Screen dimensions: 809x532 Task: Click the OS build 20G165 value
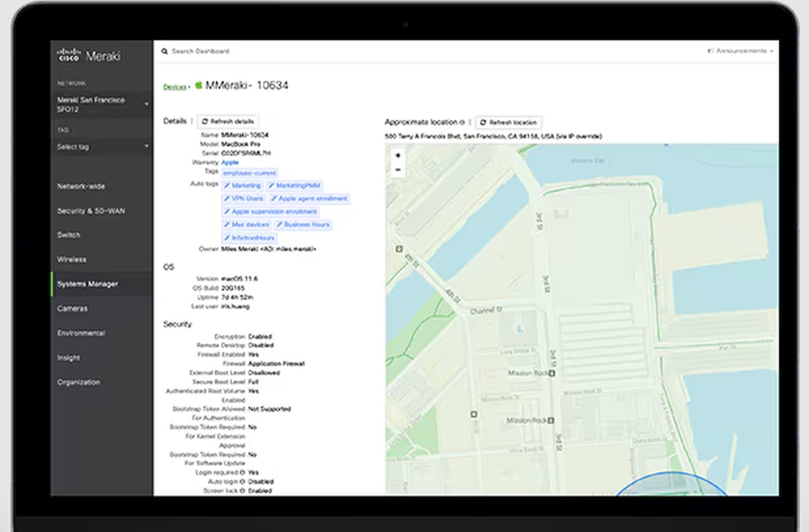click(x=233, y=288)
